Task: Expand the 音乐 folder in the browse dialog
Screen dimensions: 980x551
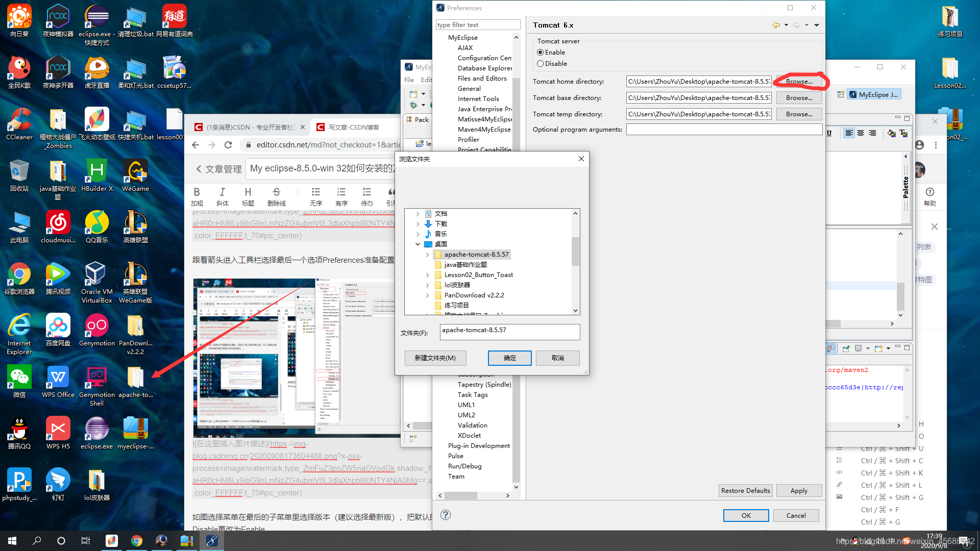Action: pyautogui.click(x=418, y=234)
